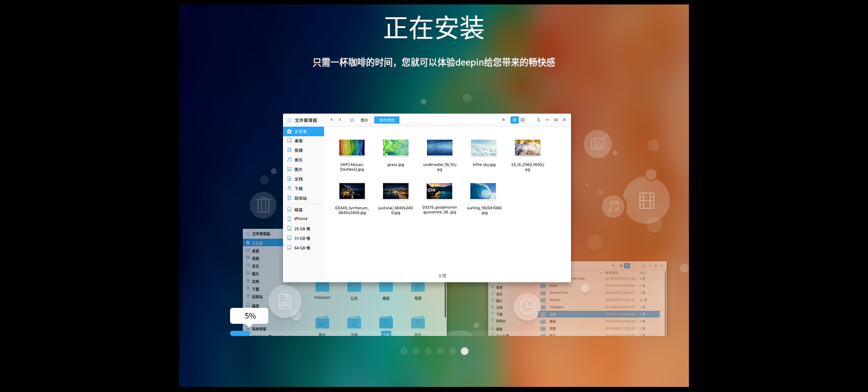The width and height of the screenshot is (868, 392).
Task: Select the grass.jpg thumbnail
Action: (x=395, y=148)
